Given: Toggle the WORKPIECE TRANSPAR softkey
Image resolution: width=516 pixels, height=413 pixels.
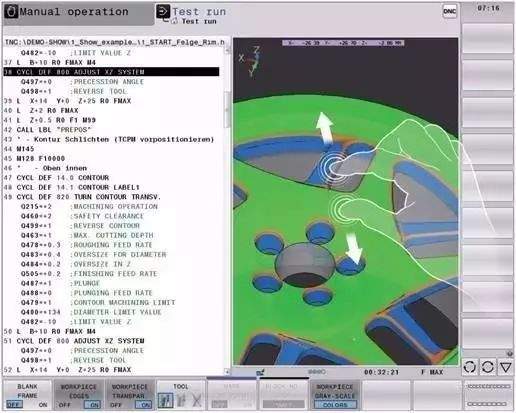Looking at the screenshot, I should click(130, 395).
